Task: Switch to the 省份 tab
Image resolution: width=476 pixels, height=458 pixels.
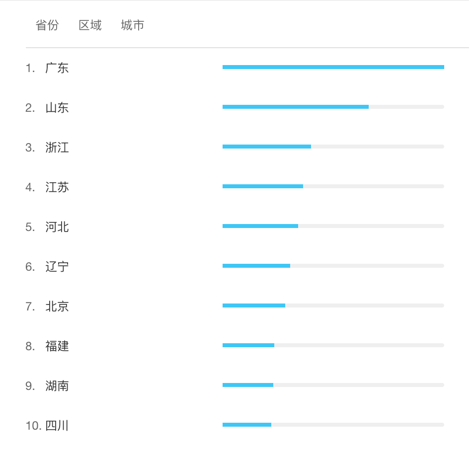Action: coord(47,25)
